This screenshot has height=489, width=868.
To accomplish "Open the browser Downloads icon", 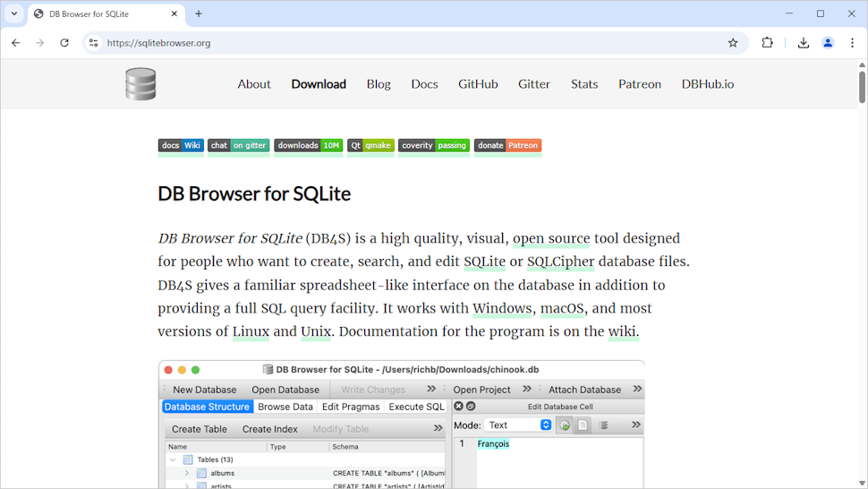I will pyautogui.click(x=804, y=43).
